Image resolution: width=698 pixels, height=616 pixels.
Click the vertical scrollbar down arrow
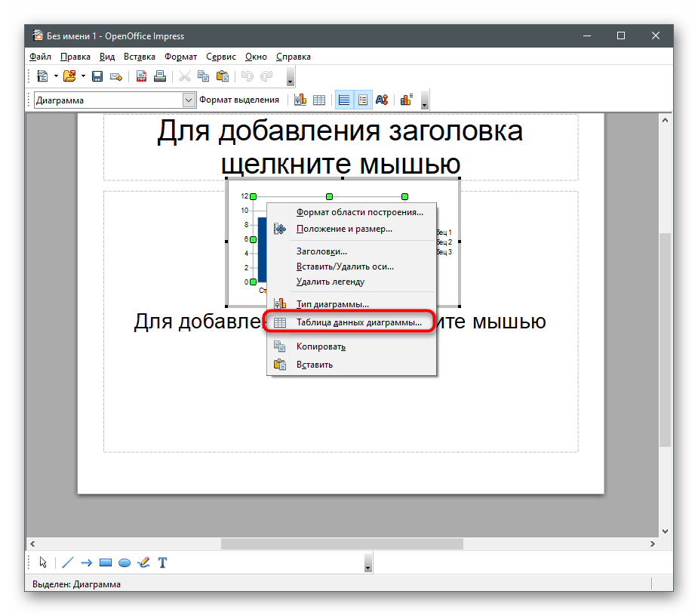[x=665, y=530]
